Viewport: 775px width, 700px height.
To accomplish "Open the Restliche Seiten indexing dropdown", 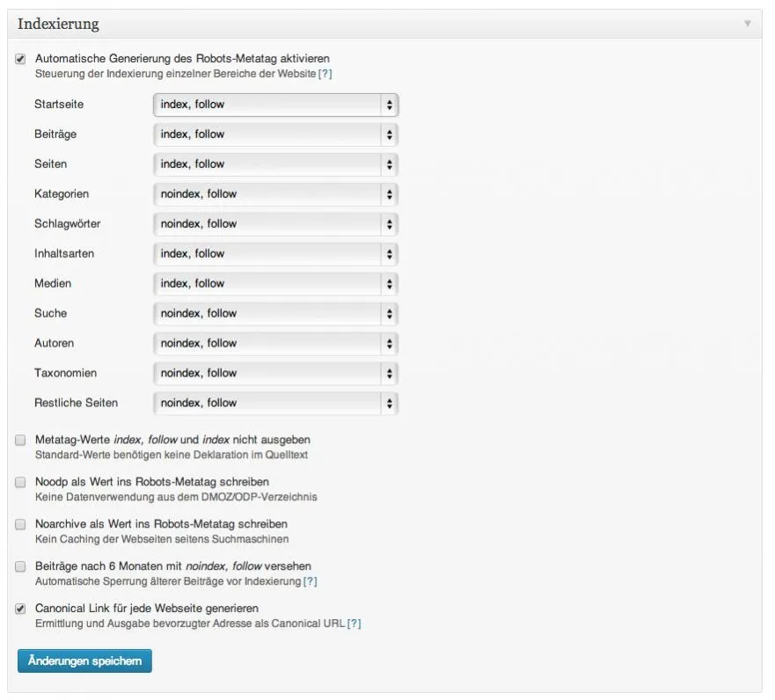I will [276, 404].
